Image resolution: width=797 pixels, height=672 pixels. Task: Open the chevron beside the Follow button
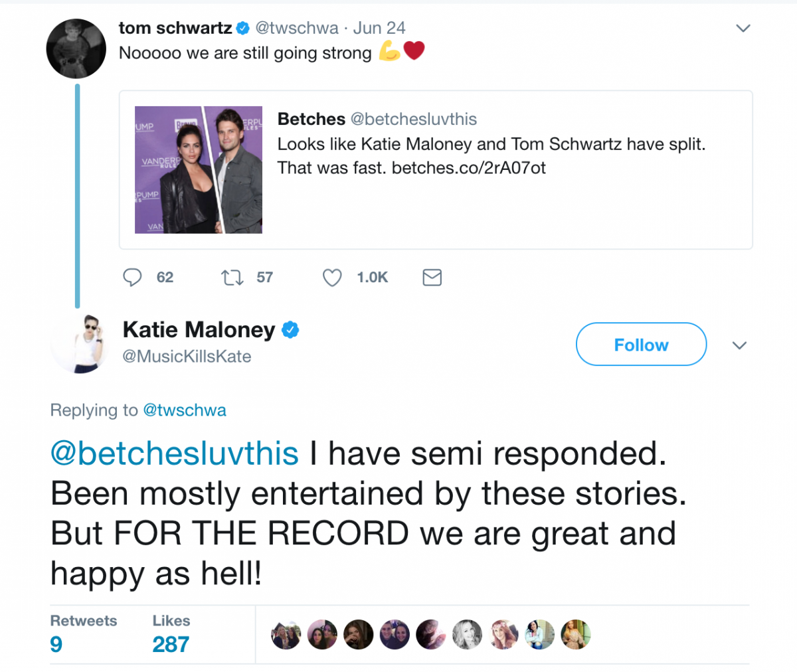coord(739,345)
